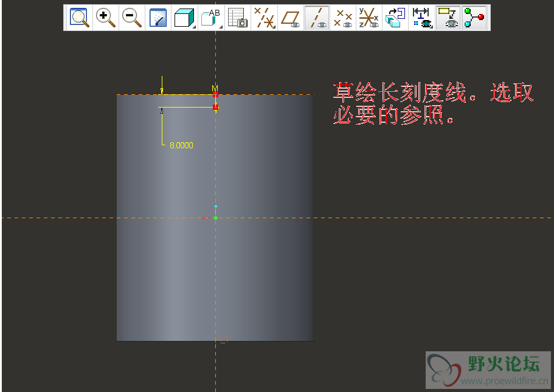
Task: Open the shaded display style cube menu
Action: pyautogui.click(x=184, y=18)
